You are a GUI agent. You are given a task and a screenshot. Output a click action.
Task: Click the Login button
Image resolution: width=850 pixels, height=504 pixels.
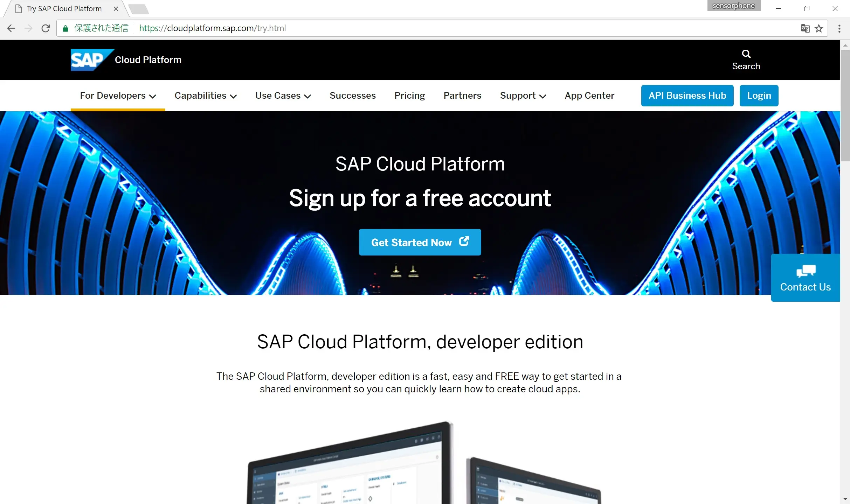click(x=759, y=96)
